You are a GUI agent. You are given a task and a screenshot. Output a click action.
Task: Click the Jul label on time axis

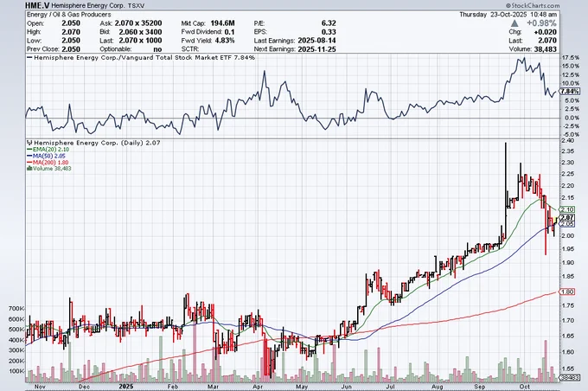tap(390, 387)
